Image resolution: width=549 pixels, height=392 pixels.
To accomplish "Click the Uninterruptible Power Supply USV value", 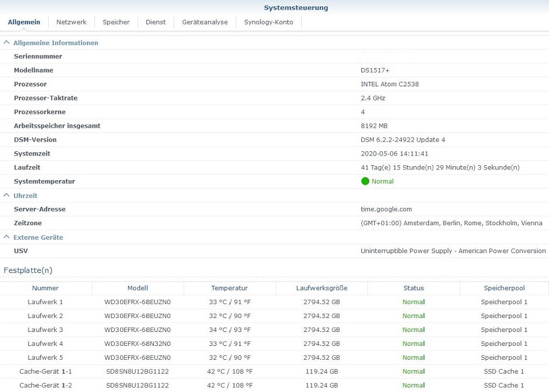I will pyautogui.click(x=453, y=251).
